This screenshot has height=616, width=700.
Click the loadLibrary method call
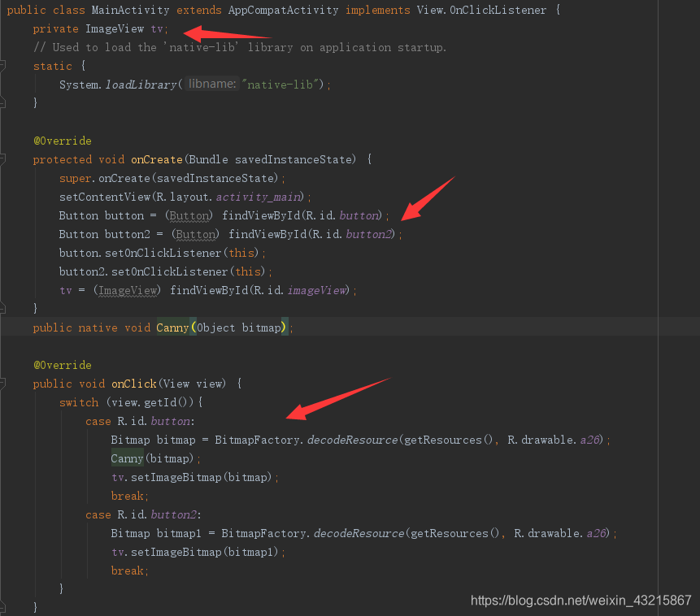click(x=141, y=85)
